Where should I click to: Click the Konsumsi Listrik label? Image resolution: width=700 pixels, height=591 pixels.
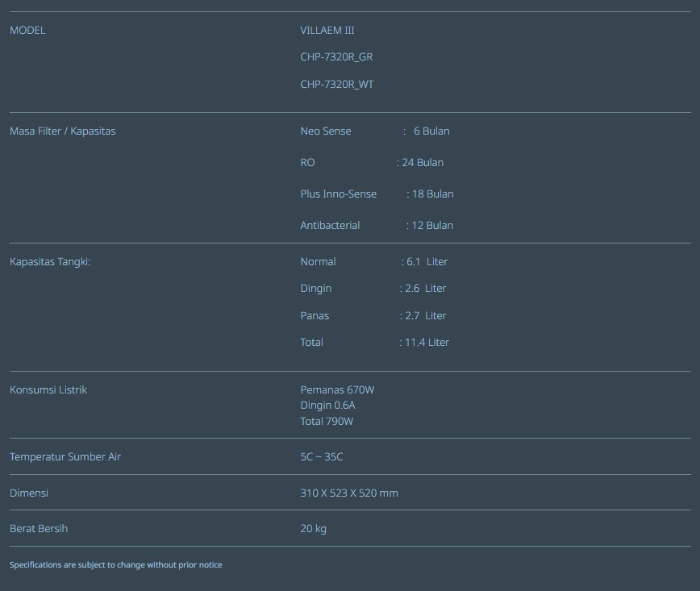[48, 390]
